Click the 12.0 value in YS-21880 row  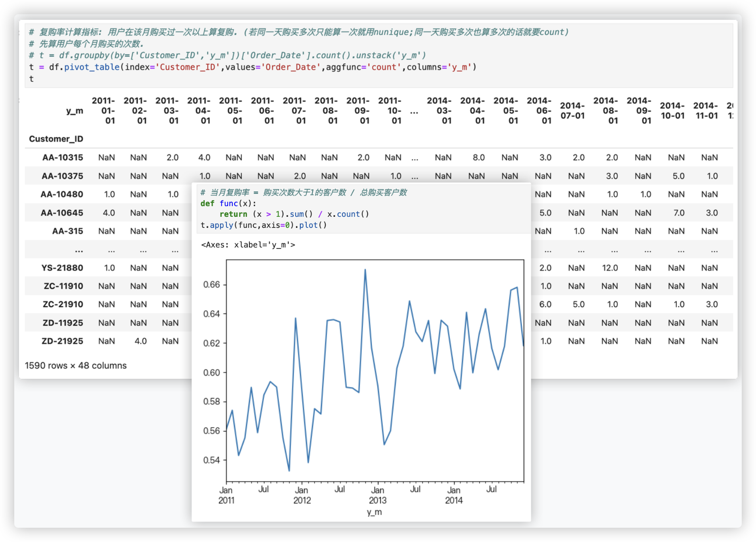(x=610, y=268)
